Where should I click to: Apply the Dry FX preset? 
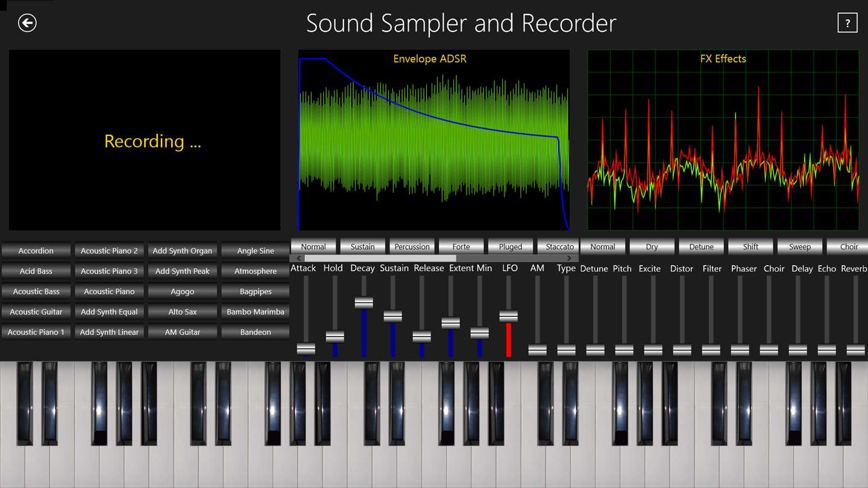click(652, 246)
